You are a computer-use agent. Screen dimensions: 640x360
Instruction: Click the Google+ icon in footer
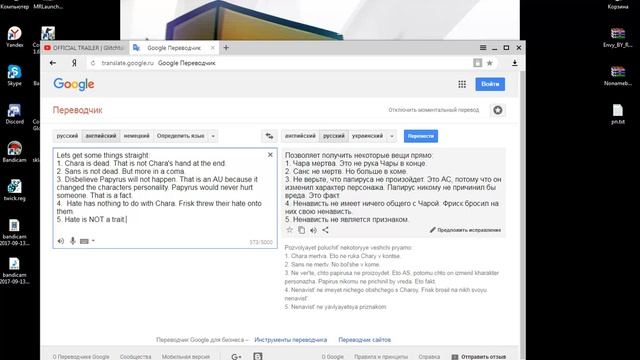[x=236, y=357]
